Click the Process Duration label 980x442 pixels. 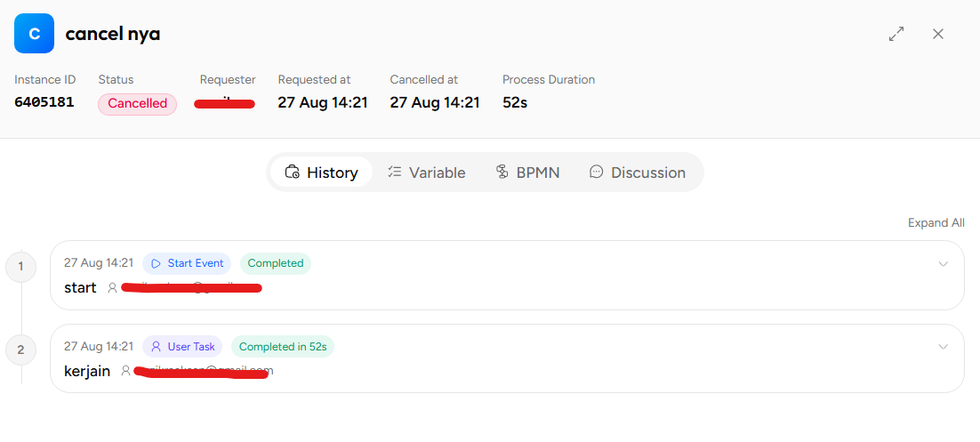[x=549, y=80]
